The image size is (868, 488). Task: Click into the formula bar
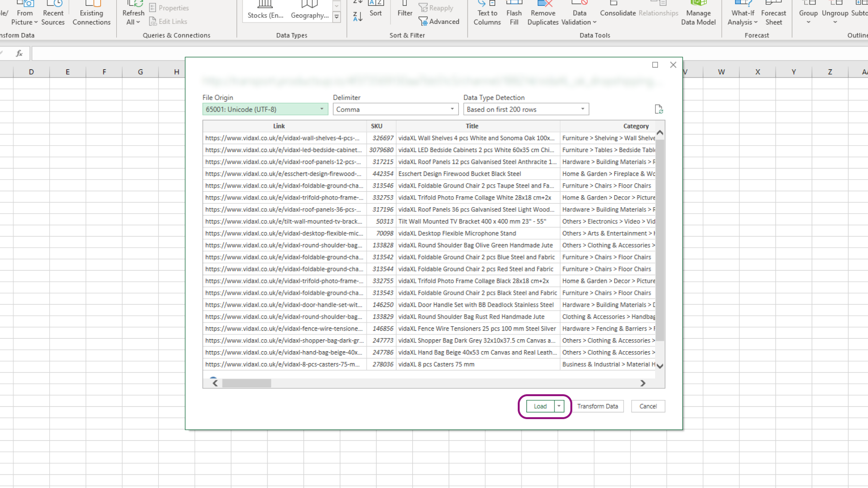[450, 53]
